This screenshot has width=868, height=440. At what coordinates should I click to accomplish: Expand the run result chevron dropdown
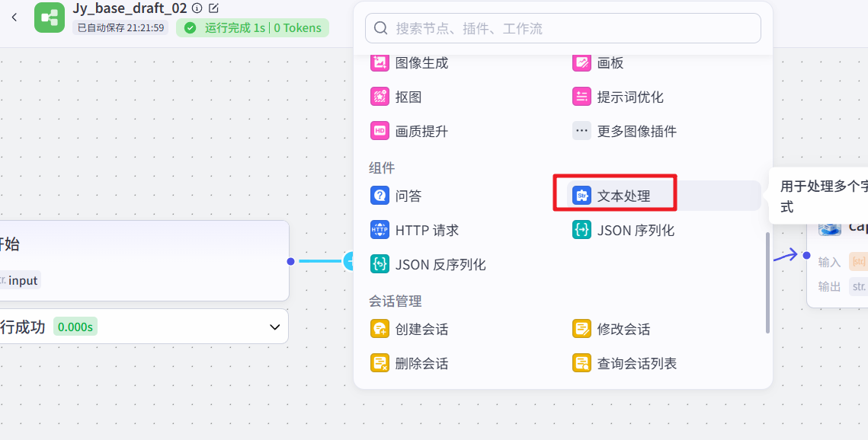click(x=275, y=327)
